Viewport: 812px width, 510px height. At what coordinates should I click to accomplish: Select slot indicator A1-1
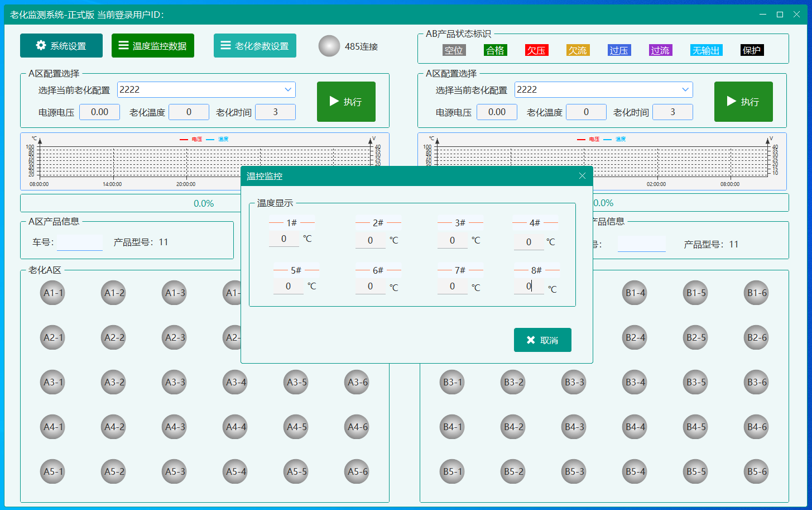[53, 293]
